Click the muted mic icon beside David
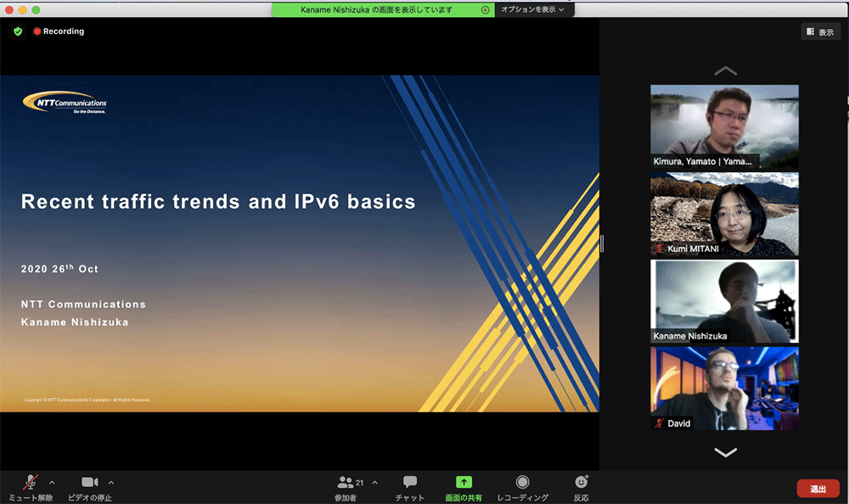 pyautogui.click(x=659, y=423)
